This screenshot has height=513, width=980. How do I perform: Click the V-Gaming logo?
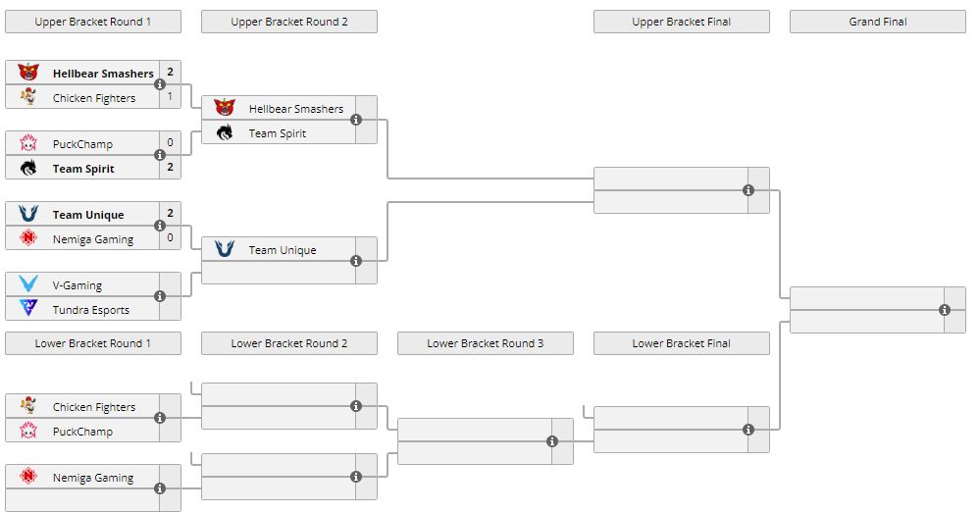point(28,284)
